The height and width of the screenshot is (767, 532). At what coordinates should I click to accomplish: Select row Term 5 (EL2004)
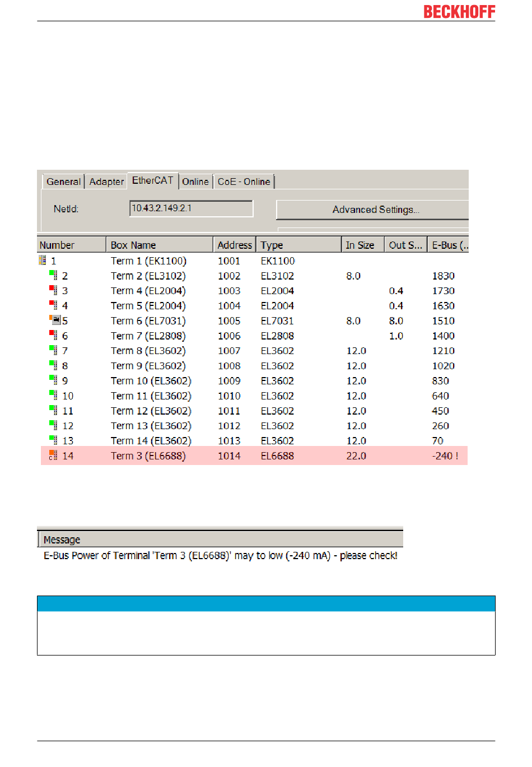253,306
